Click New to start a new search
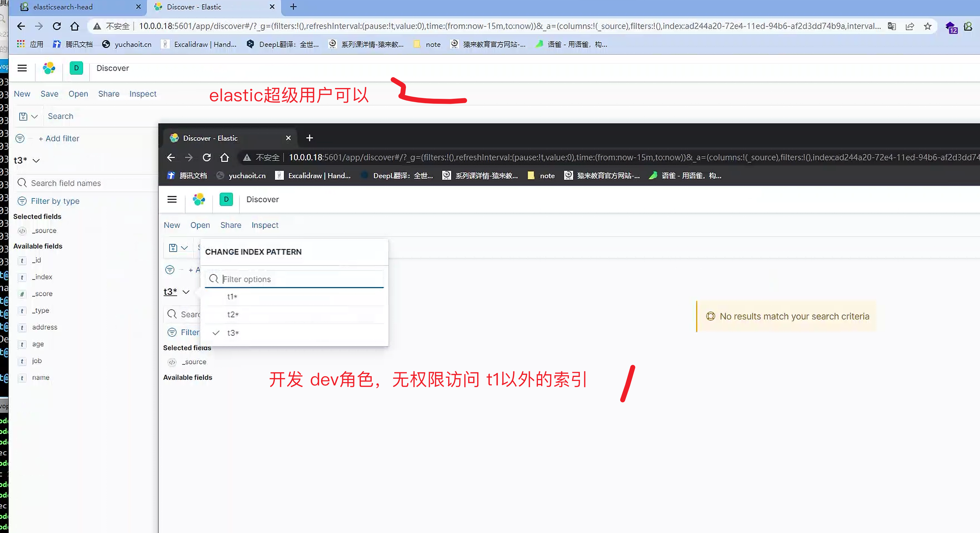 coord(22,94)
